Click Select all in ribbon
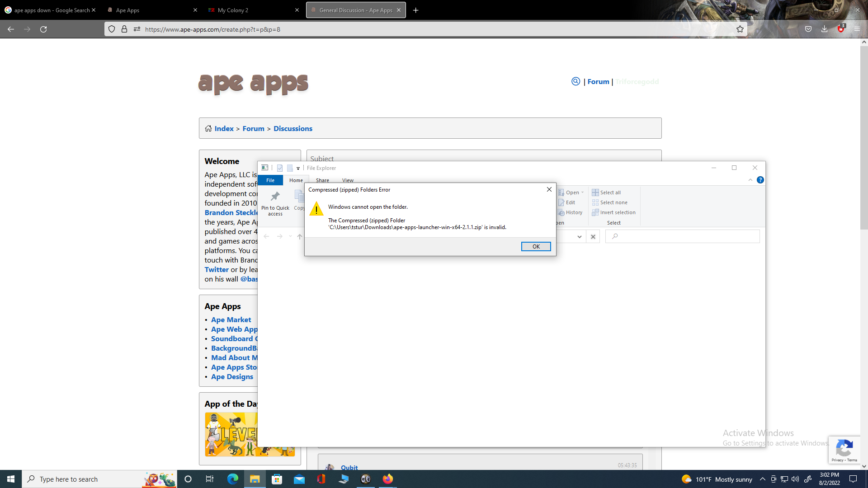 606,192
